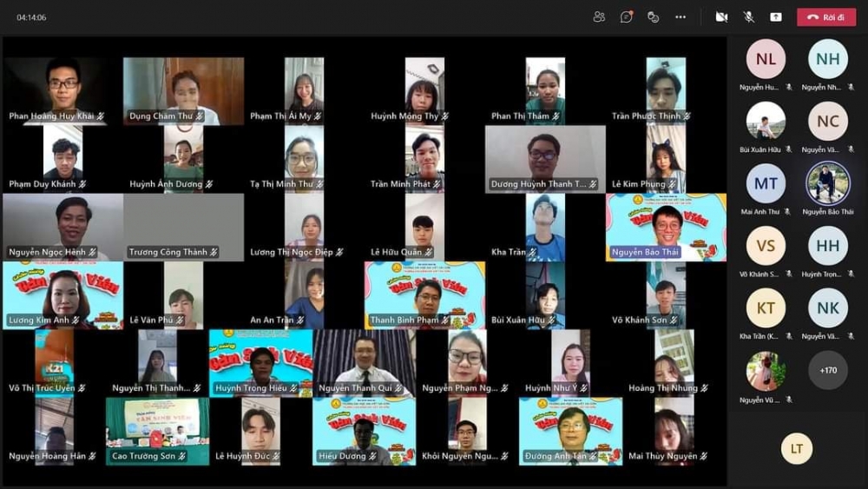Click the MT avatar of Mai Anh Thư
868x489 pixels.
coord(766,183)
